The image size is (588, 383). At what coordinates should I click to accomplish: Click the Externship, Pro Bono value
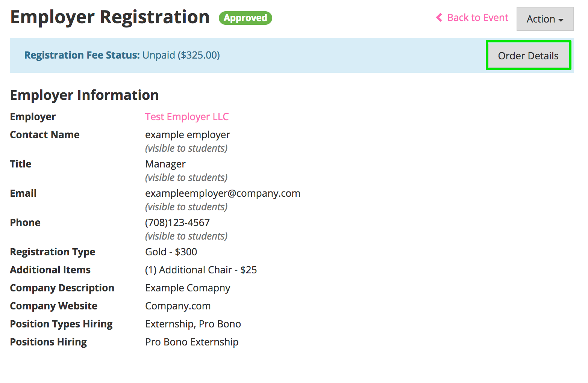(193, 324)
